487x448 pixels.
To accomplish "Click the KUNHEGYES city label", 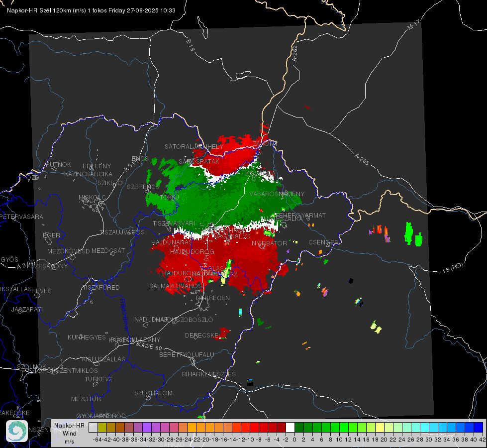I will click(87, 337).
